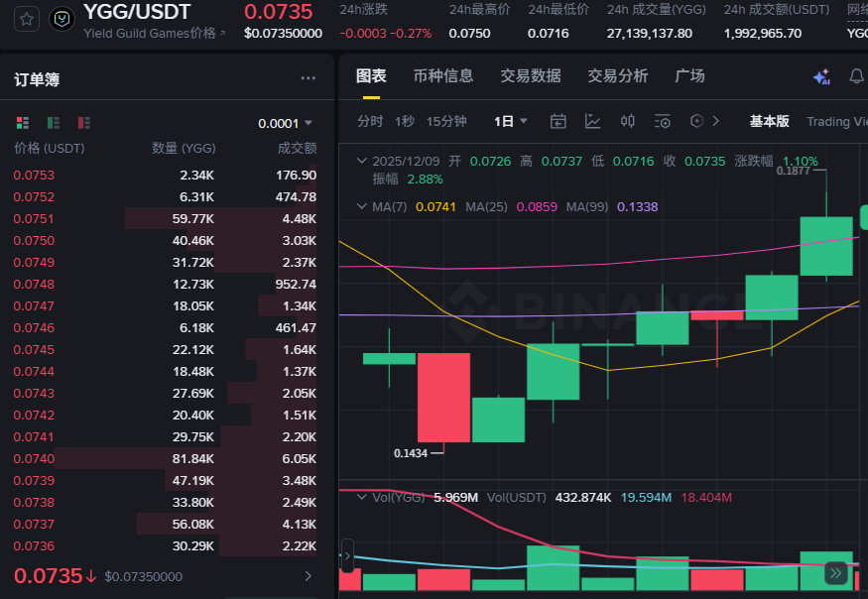Select the 0.0750 sell order price
The height and width of the screenshot is (599, 868).
pos(34,240)
